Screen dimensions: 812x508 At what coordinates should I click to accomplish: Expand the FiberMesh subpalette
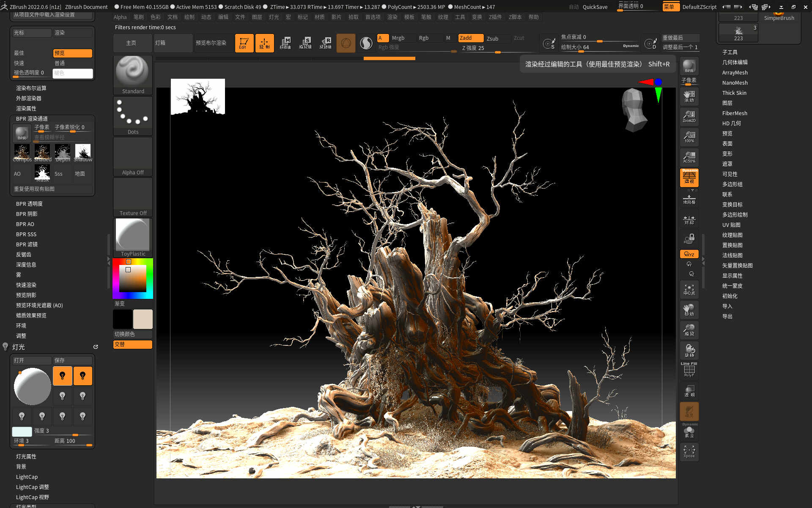coord(735,113)
